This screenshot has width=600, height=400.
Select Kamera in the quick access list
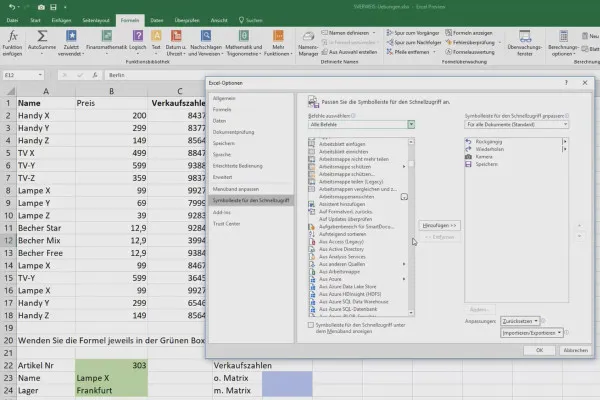coord(484,157)
